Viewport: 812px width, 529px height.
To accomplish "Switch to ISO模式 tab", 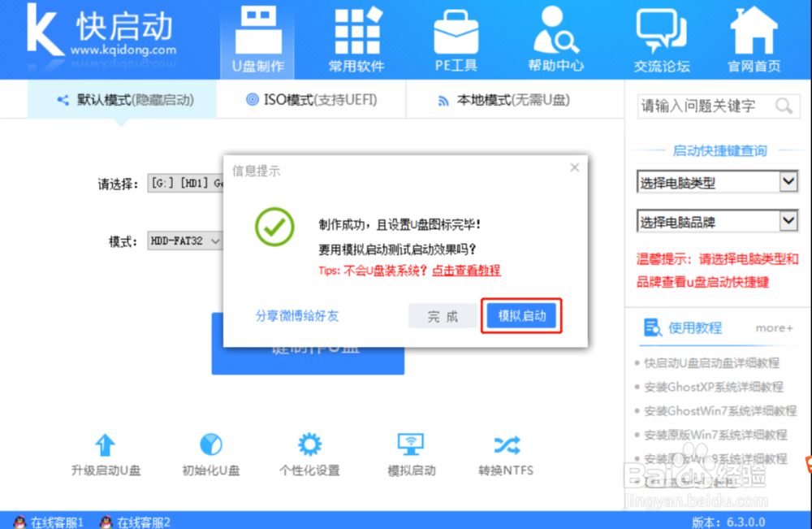I will pos(310,98).
